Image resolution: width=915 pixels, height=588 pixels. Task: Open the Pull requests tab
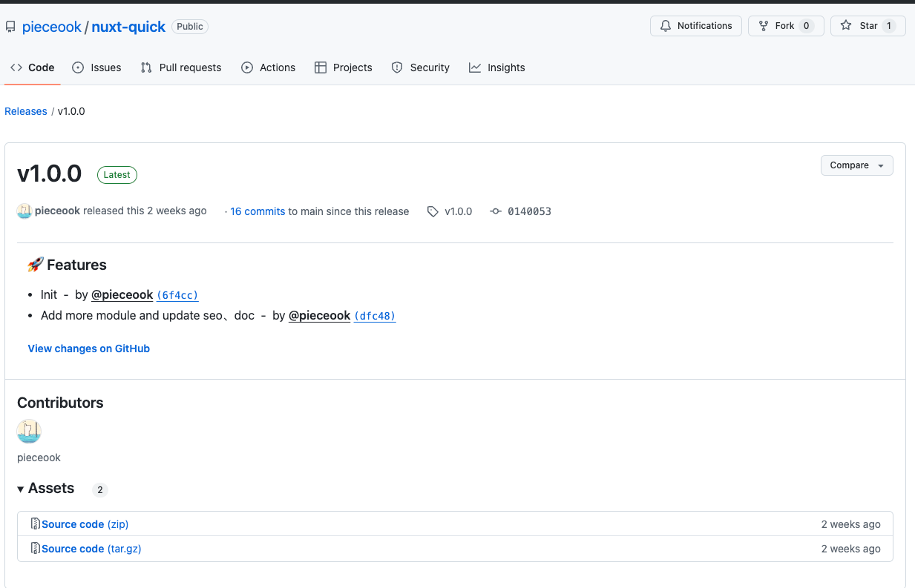coord(181,67)
